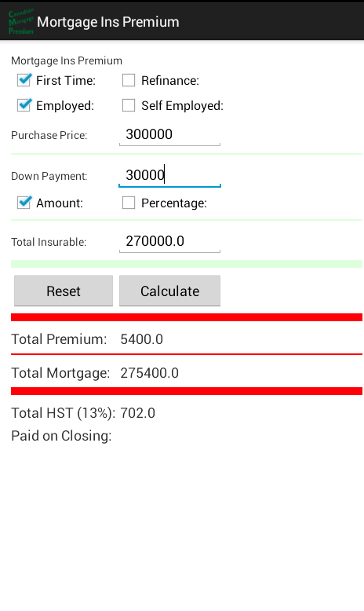Click the Reset button

[x=64, y=291]
